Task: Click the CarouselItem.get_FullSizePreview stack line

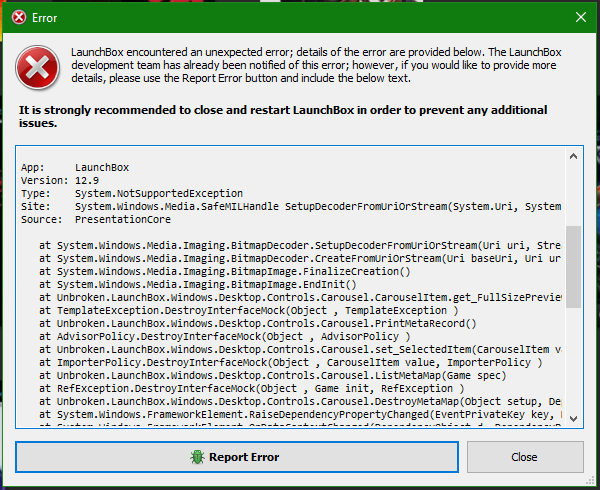Action: (x=300, y=297)
